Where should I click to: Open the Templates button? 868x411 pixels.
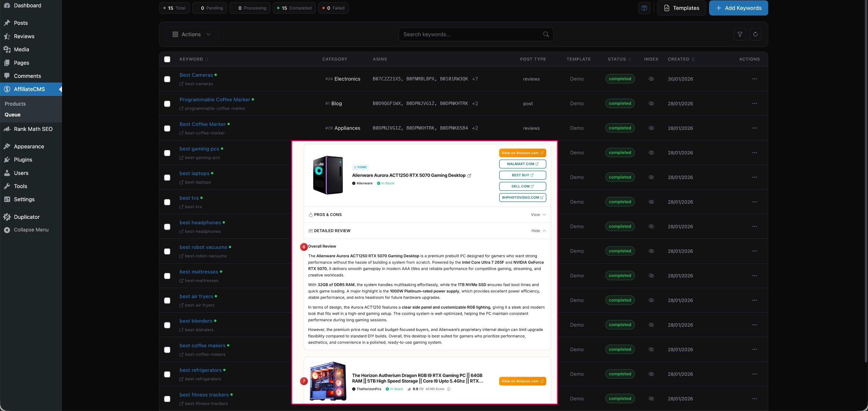click(681, 8)
